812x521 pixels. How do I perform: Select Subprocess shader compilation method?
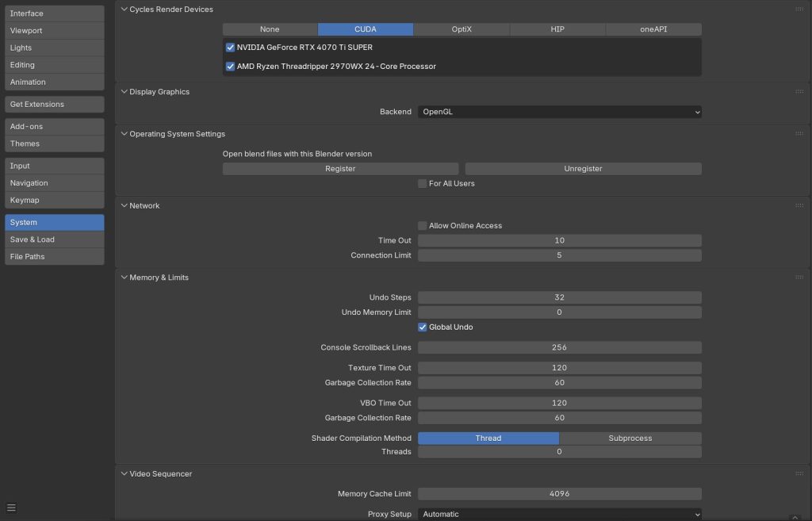point(630,439)
